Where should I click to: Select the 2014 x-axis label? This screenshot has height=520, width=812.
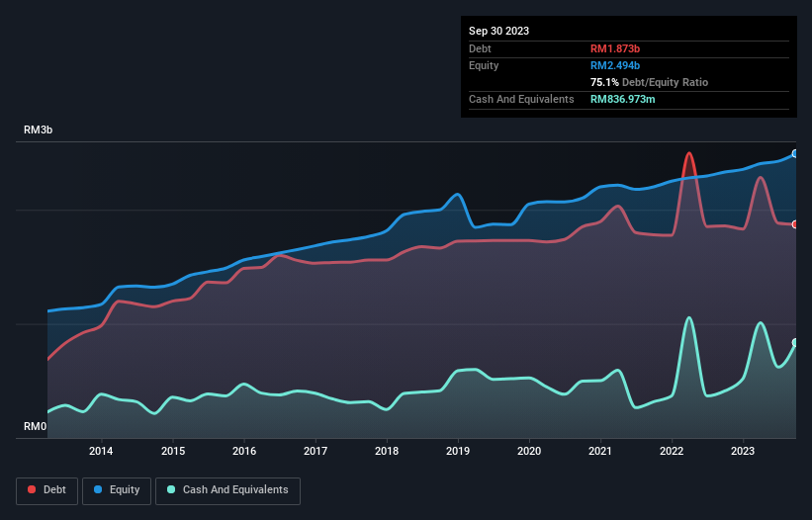[x=101, y=451]
